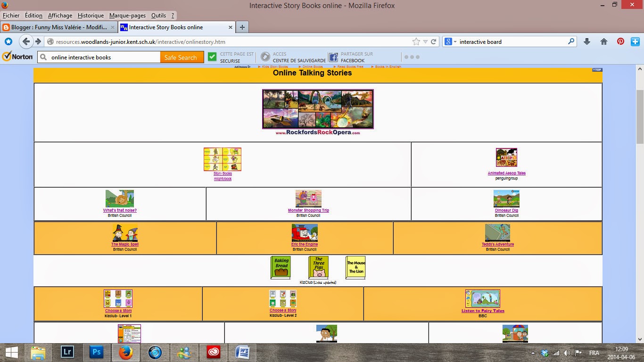Open File Explorer from the taskbar
Screen dimensions: 644x362
(x=38, y=353)
